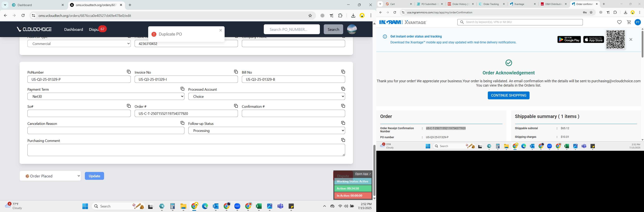The width and height of the screenshot is (644, 212).
Task: Copy the Cancelation Reason value
Action: [182, 123]
